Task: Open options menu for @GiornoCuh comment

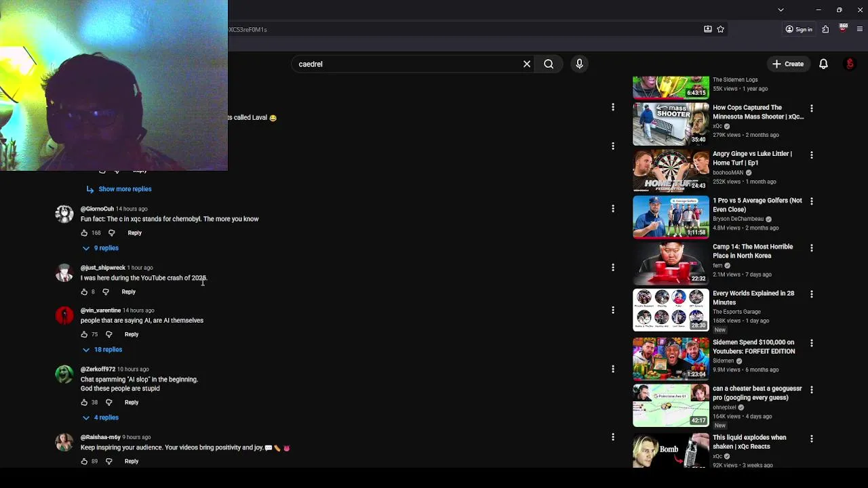Action: [x=613, y=209]
